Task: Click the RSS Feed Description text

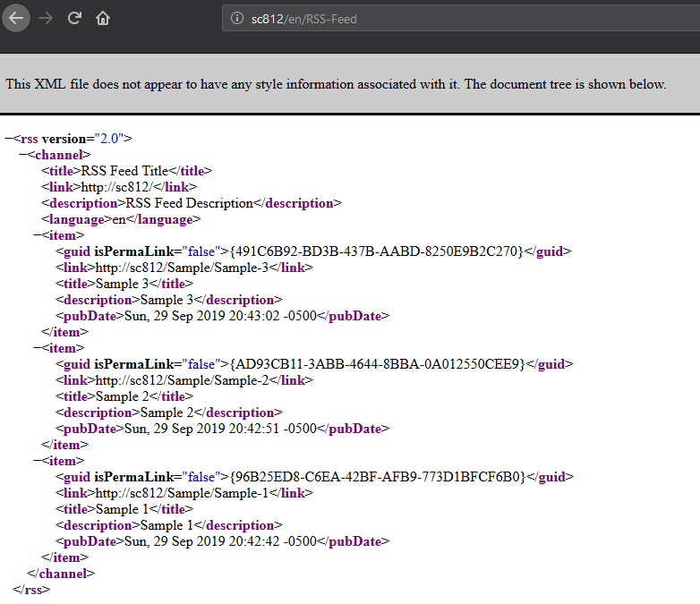Action: point(190,203)
